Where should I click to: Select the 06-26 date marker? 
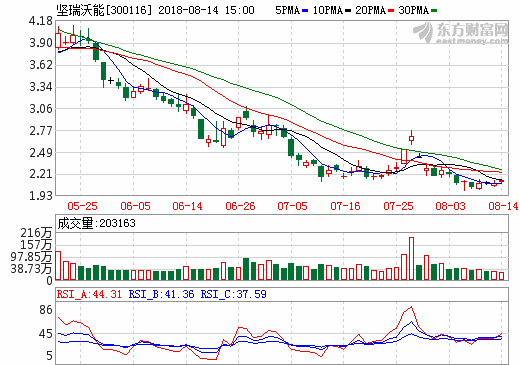(240, 206)
